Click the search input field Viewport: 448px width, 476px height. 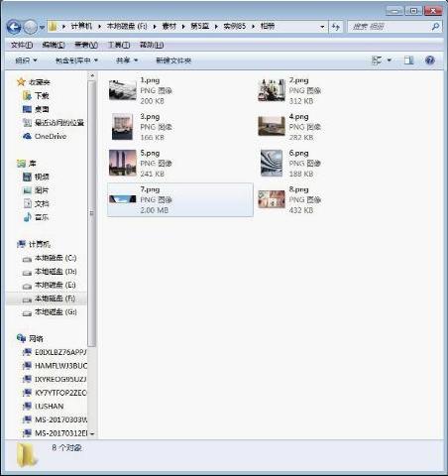390,27
